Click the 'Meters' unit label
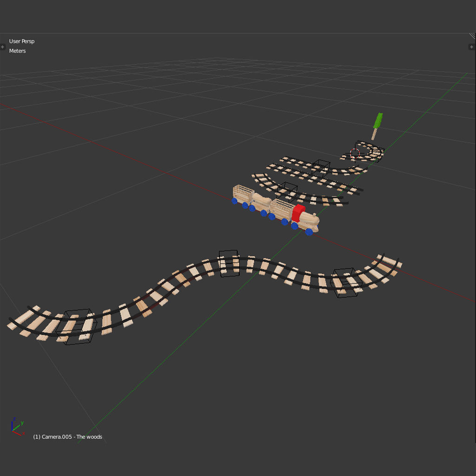476x476 pixels. point(17,51)
